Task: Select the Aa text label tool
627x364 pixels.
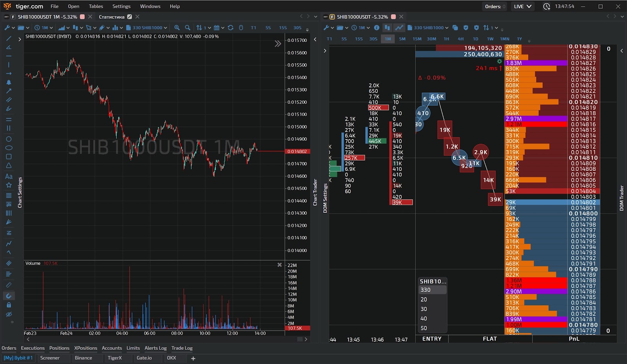Action: (9, 176)
